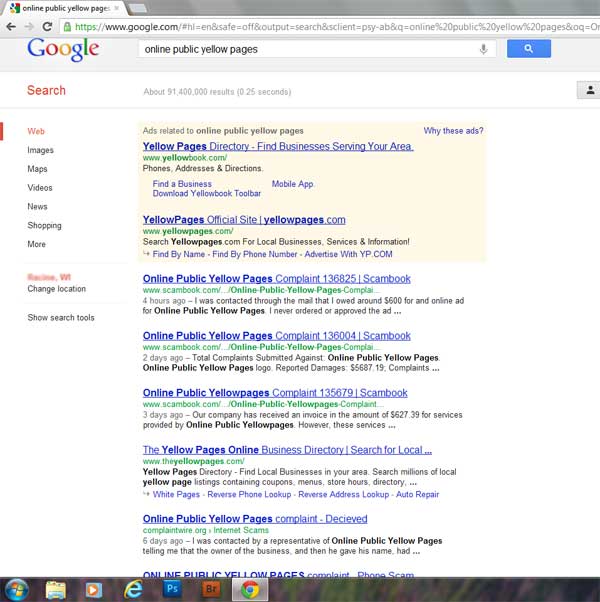
Task: Open the account profile icon button
Action: (x=590, y=90)
